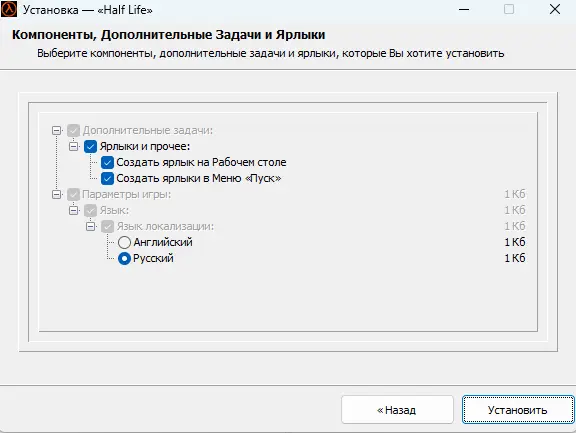Collapse the Параметры игры tree node
The image size is (576, 433).
tap(57, 194)
